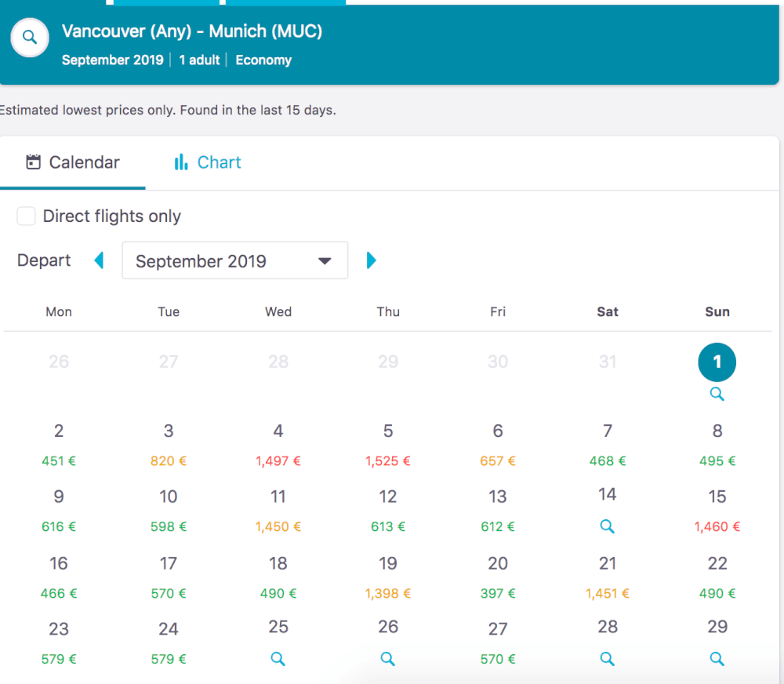Select September 2 at 451 €
784x684 pixels.
(59, 445)
